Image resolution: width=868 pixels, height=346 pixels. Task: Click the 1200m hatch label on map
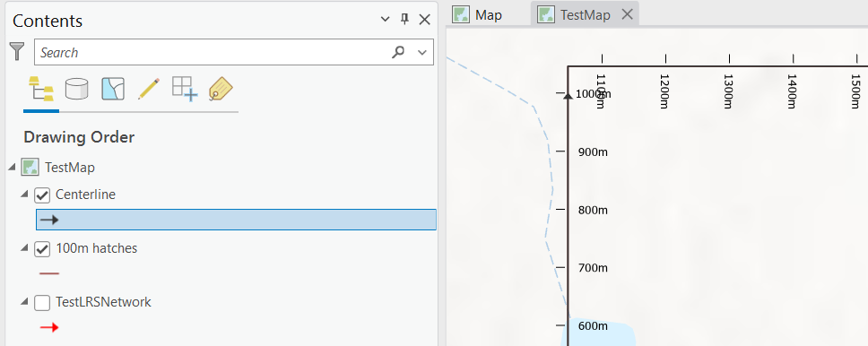tap(665, 91)
